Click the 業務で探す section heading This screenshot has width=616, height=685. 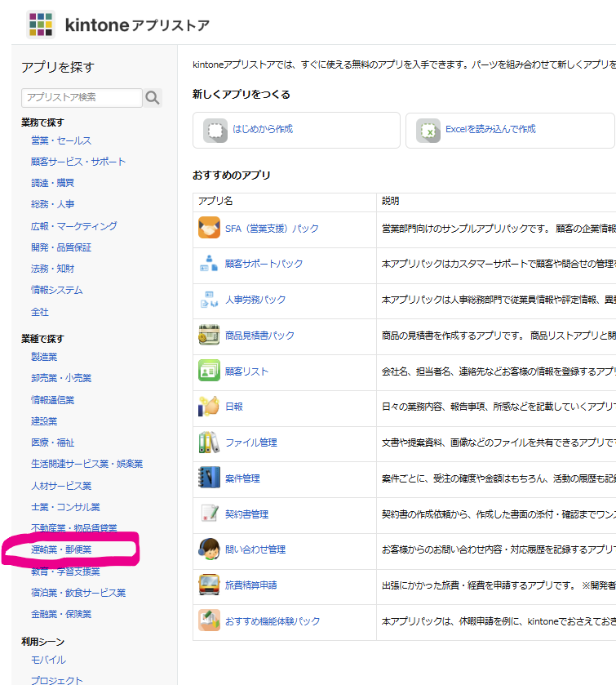click(42, 122)
